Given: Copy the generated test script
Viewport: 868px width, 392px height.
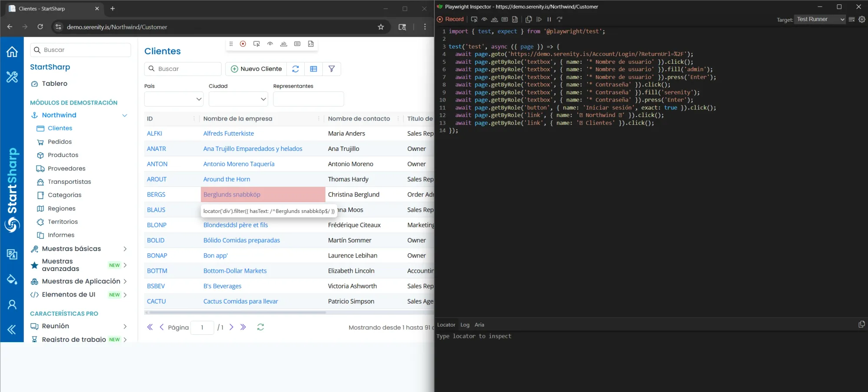Looking at the screenshot, I should click(529, 20).
